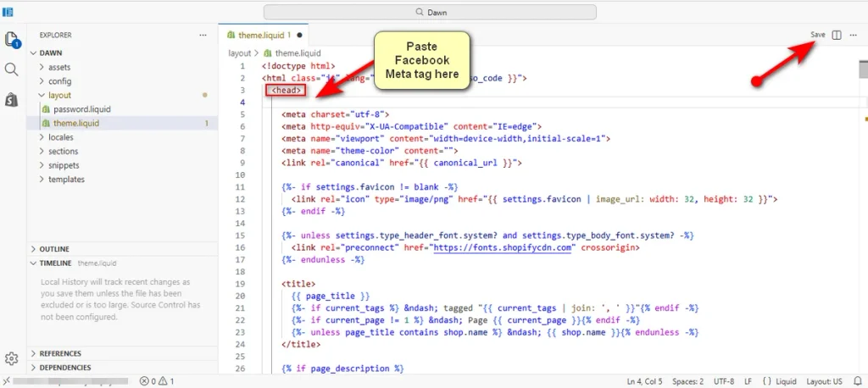Image resolution: width=868 pixels, height=388 pixels.
Task: Click the unsaved dot on theme.liquid tab
Action: 299,35
